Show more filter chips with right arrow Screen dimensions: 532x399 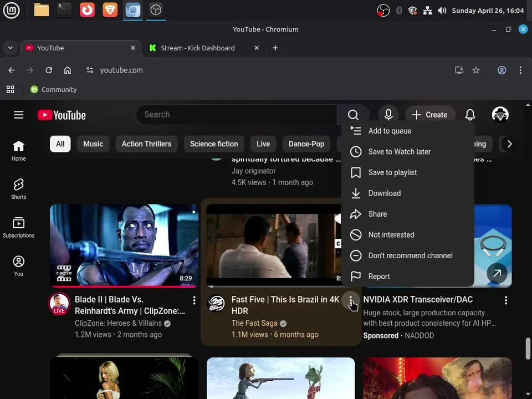tap(509, 144)
